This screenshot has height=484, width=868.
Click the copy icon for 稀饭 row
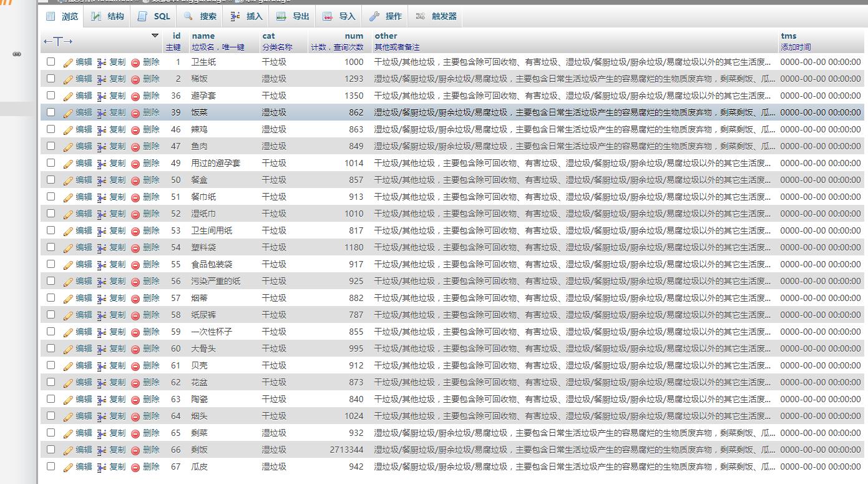(x=102, y=79)
